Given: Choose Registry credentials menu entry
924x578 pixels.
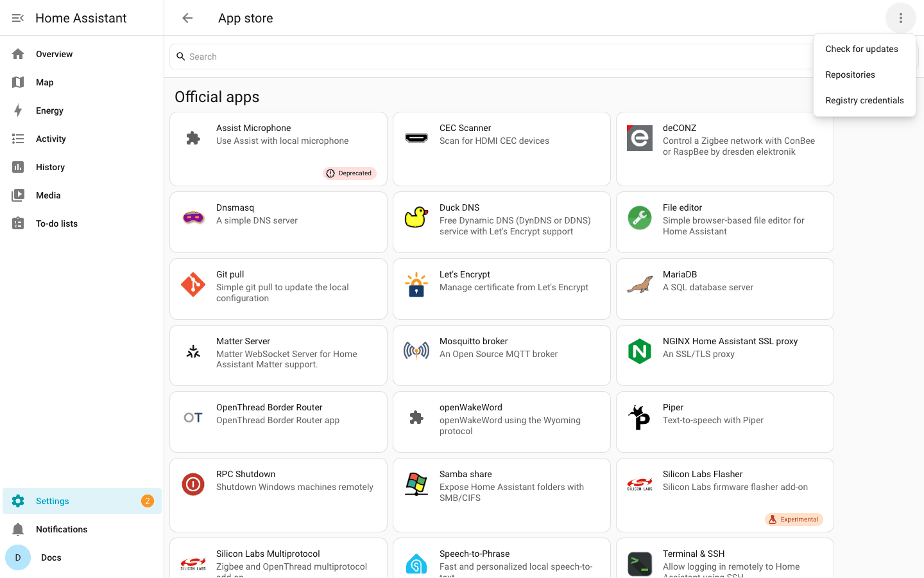Looking at the screenshot, I should (864, 100).
